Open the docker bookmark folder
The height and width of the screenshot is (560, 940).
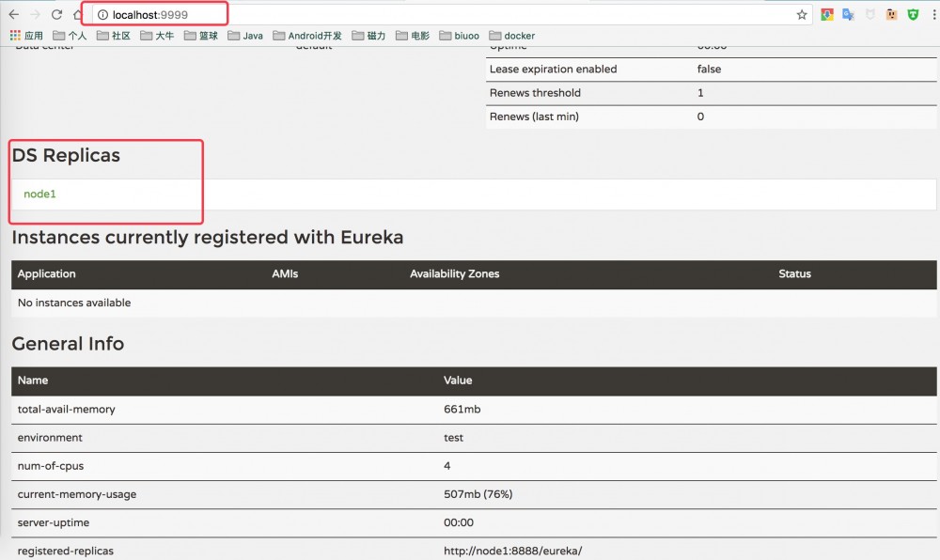tap(512, 36)
